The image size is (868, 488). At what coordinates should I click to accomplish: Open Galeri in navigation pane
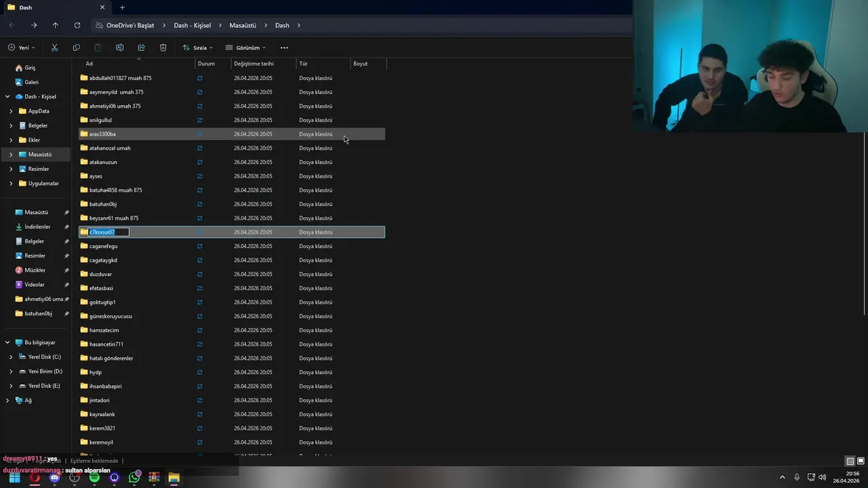coord(31,82)
